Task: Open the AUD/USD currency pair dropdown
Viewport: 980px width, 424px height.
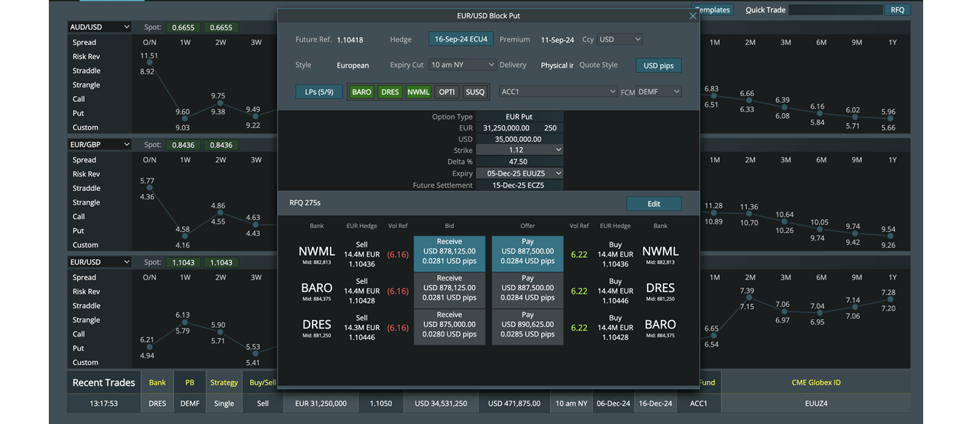Action: pos(100,27)
